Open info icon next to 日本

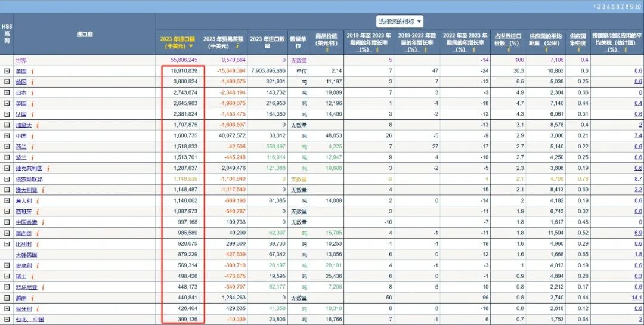pyautogui.click(x=32, y=93)
